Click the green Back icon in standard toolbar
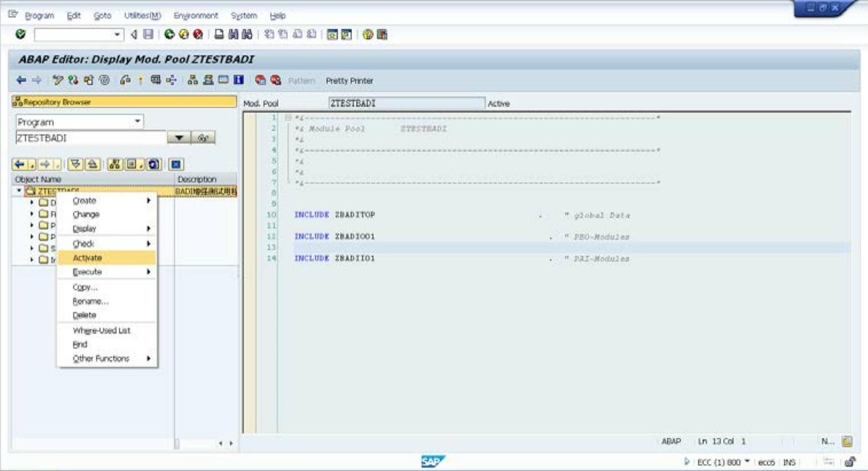 pyautogui.click(x=169, y=34)
